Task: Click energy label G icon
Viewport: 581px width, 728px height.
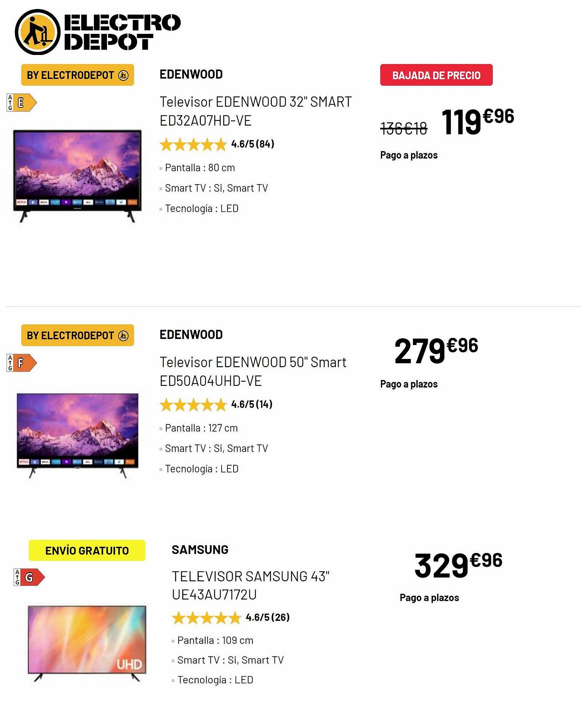Action: pos(29,577)
